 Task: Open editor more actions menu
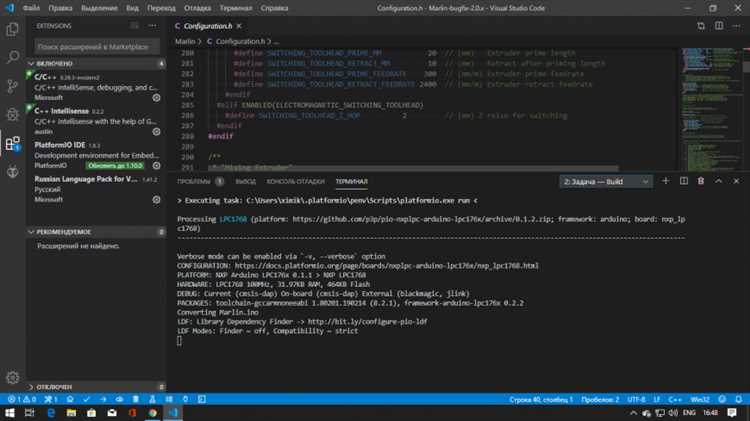click(736, 26)
